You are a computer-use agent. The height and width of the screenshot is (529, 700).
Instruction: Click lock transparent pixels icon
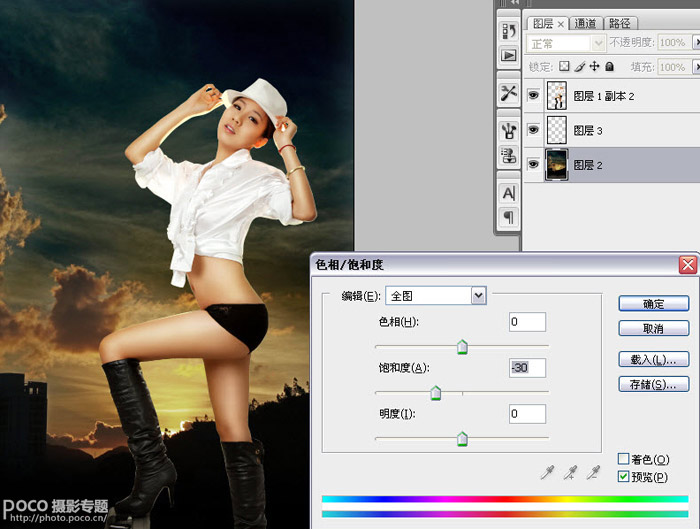(564, 67)
